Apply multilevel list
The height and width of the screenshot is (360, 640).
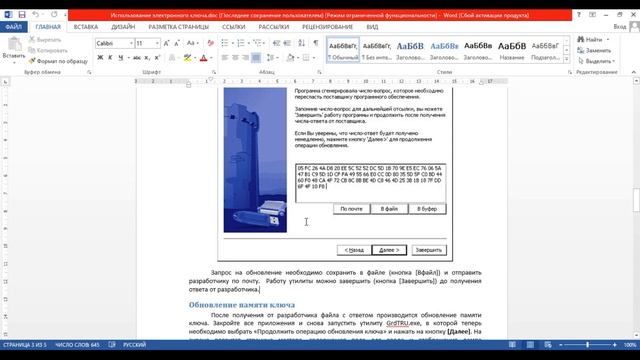pyautogui.click(x=257, y=43)
